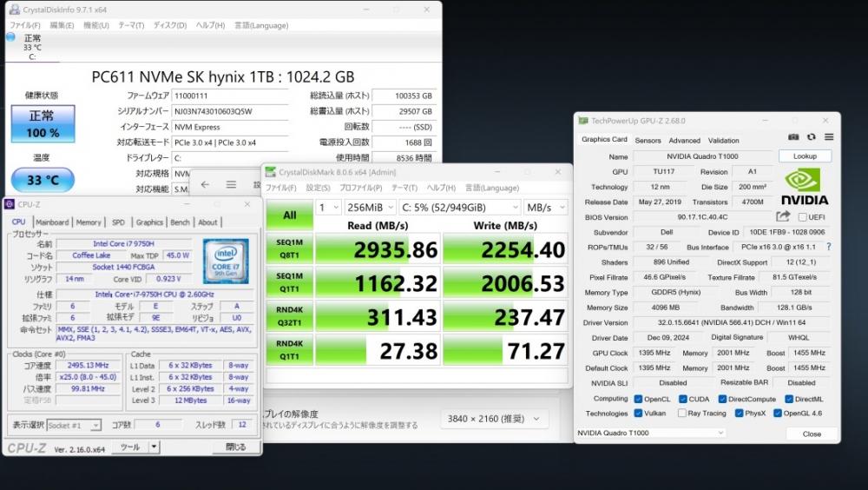Viewport: 868px width, 490px height.
Task: Click the CrystalDiskInfo title bar icon
Action: click(15, 10)
